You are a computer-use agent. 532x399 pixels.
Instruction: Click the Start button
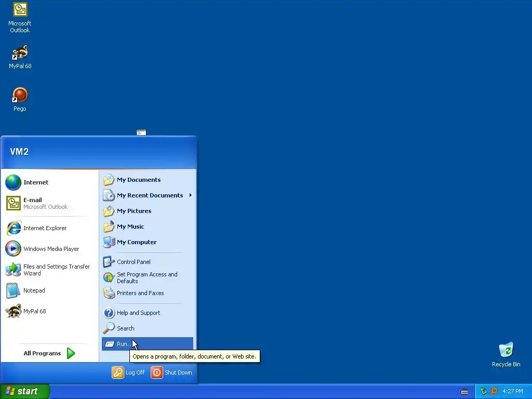click(25, 391)
